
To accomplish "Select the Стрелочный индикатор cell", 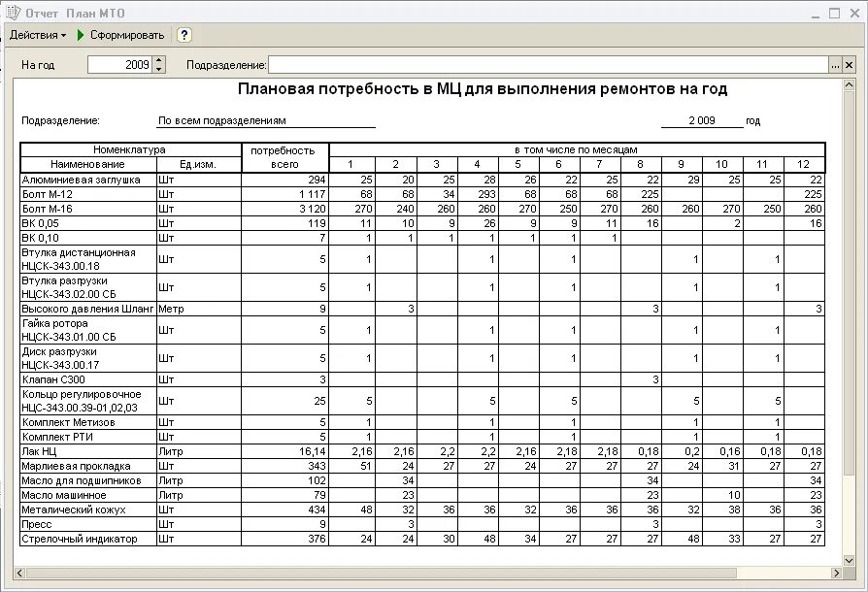I will (x=88, y=539).
